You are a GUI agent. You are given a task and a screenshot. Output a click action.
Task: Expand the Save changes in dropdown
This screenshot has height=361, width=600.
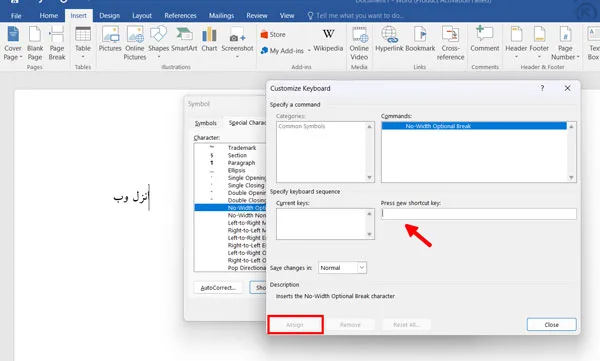pos(362,268)
